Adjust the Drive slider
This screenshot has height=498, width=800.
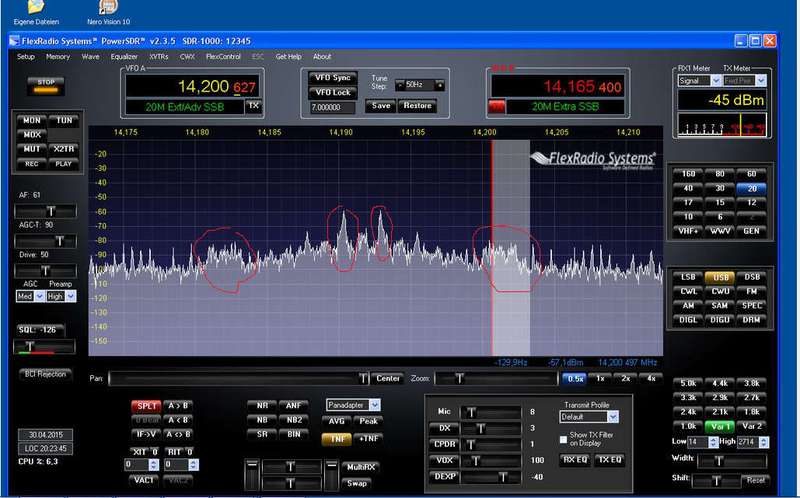45,270
